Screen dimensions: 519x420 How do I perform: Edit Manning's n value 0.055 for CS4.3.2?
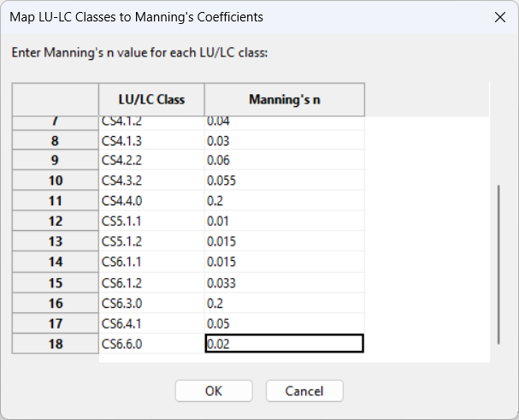285,180
